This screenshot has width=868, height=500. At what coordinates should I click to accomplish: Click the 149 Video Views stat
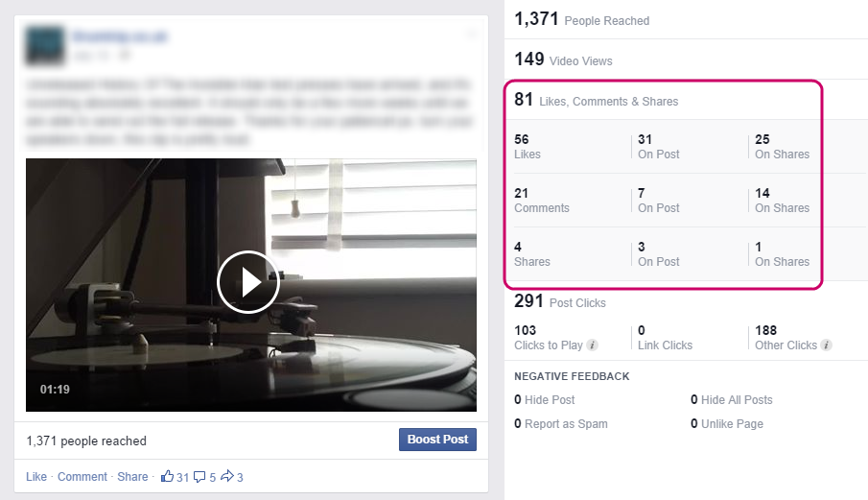coord(563,60)
